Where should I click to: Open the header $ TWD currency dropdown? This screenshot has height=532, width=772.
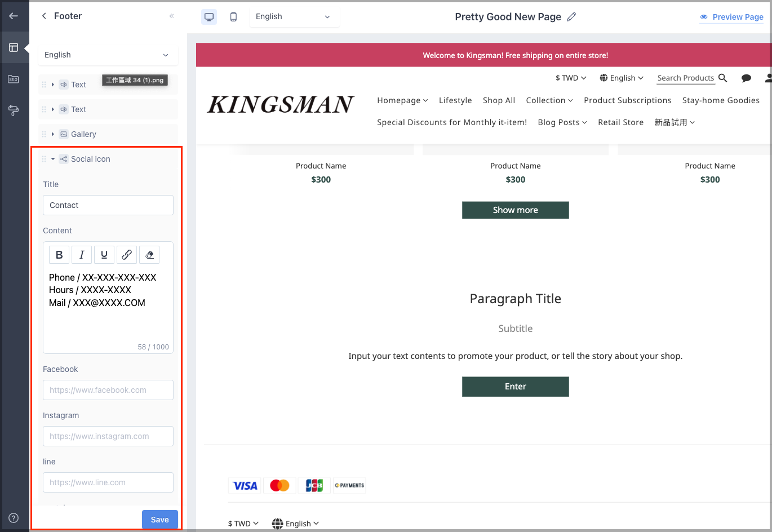pyautogui.click(x=571, y=78)
